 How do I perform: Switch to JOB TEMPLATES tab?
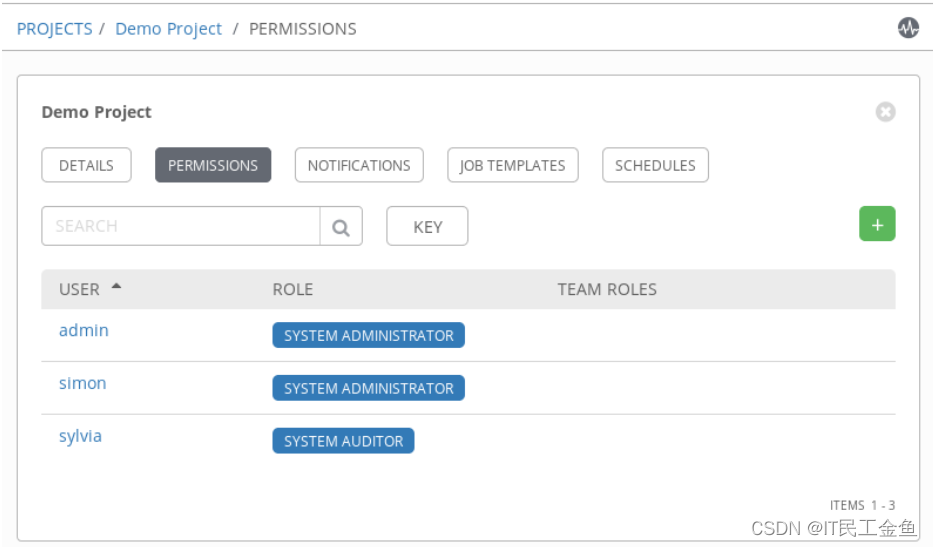[x=512, y=165]
